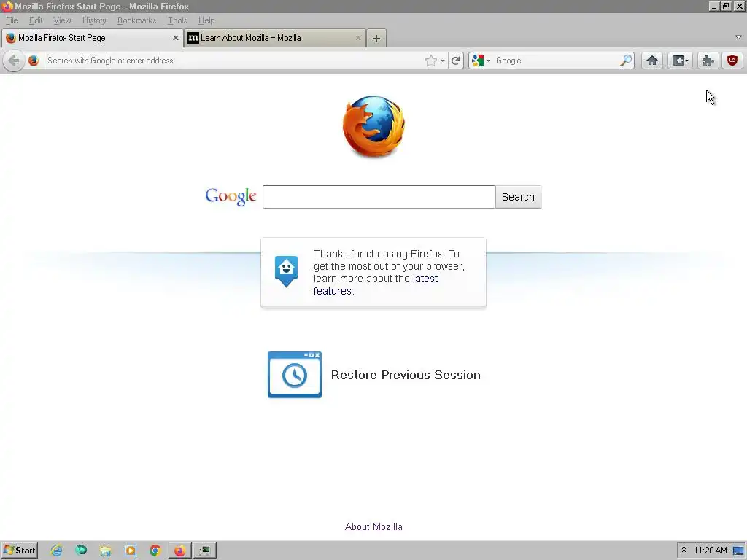Close the Learn About Mozilla tab

[x=357, y=38]
